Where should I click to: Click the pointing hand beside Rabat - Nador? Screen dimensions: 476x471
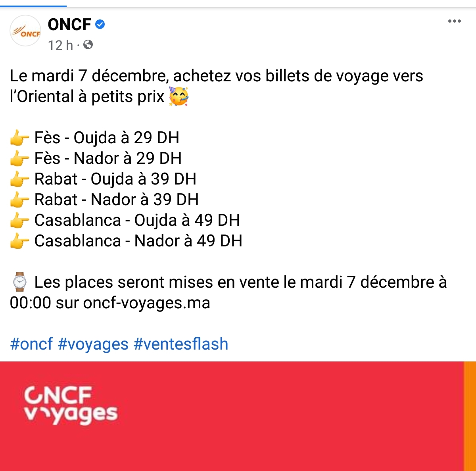[19, 200]
